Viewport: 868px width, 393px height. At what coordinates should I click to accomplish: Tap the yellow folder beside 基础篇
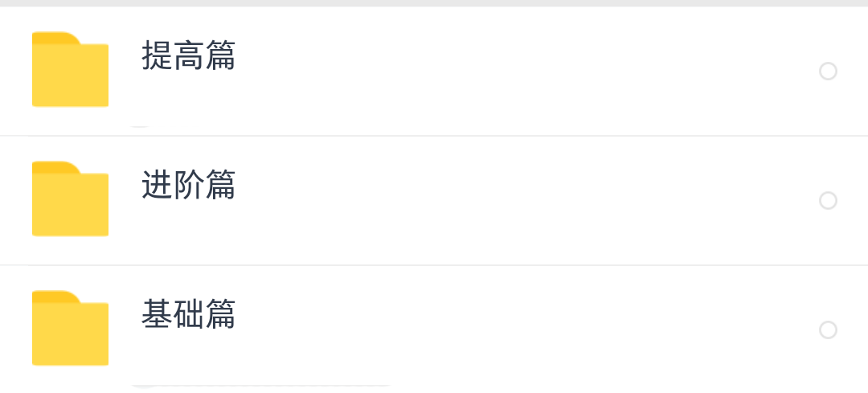[x=70, y=328]
